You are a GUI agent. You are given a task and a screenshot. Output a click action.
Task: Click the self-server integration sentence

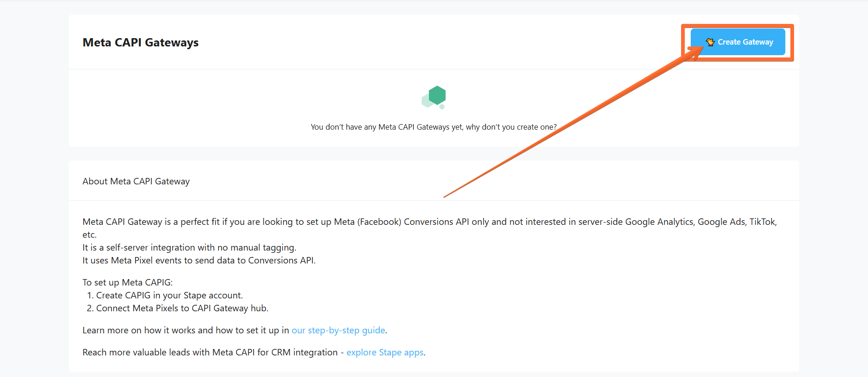click(189, 247)
